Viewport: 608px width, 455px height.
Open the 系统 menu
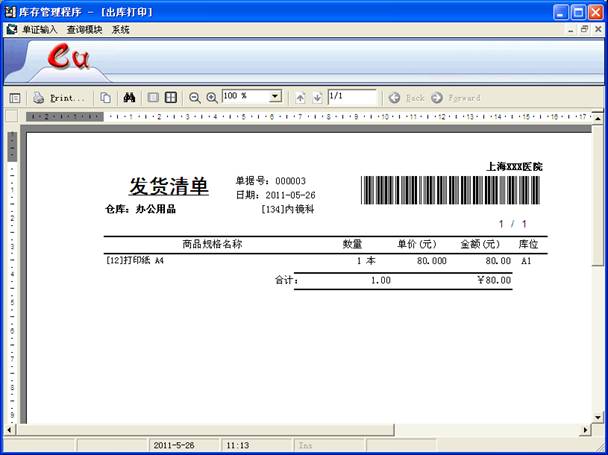(121, 30)
